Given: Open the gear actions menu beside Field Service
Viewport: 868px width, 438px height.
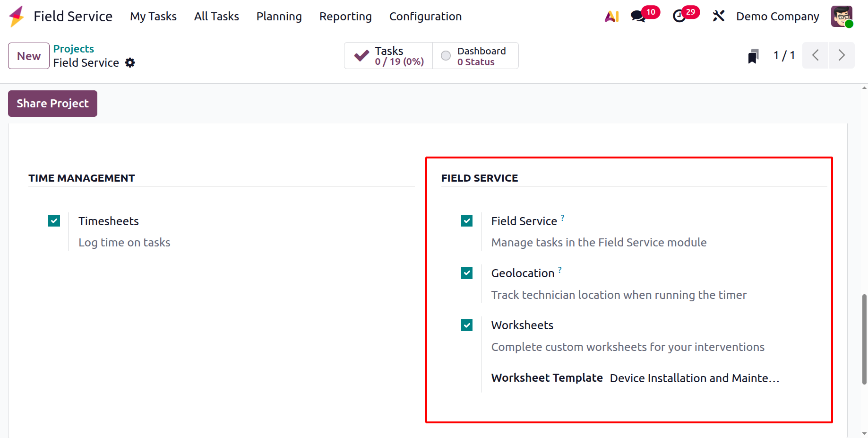Looking at the screenshot, I should 130,63.
